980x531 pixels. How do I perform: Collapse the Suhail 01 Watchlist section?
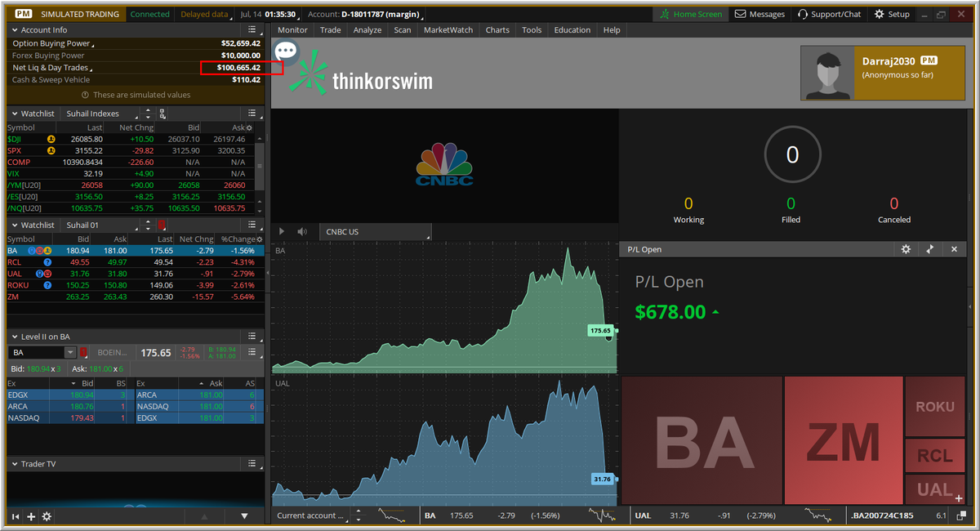coord(14,225)
